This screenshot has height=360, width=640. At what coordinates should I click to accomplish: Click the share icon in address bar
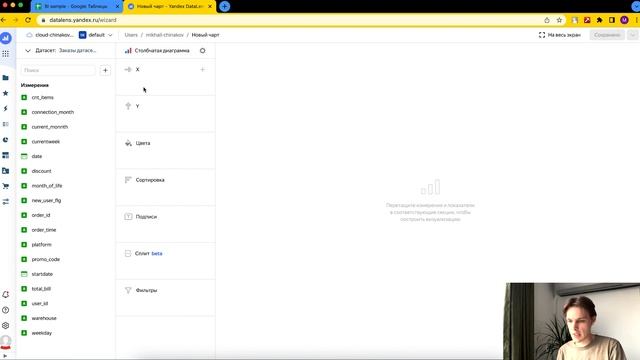(x=547, y=20)
